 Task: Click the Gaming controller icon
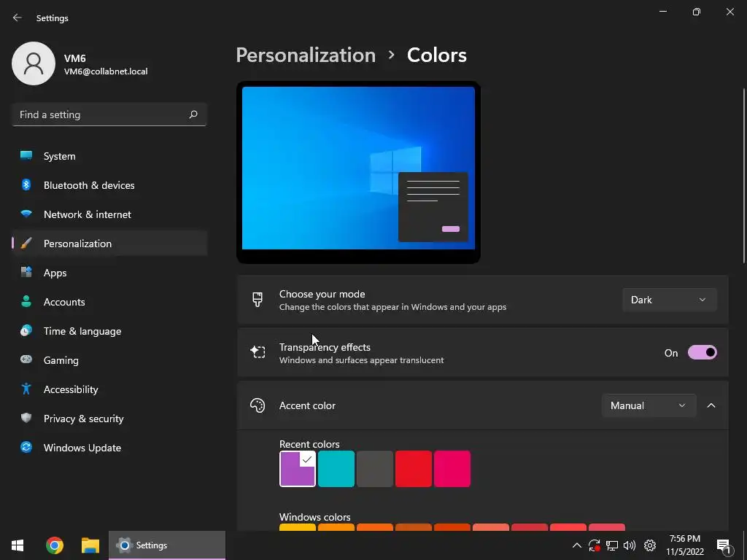pos(26,359)
